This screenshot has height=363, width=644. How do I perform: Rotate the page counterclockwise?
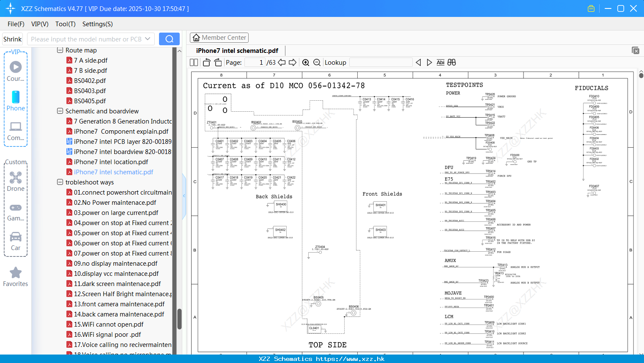click(207, 63)
